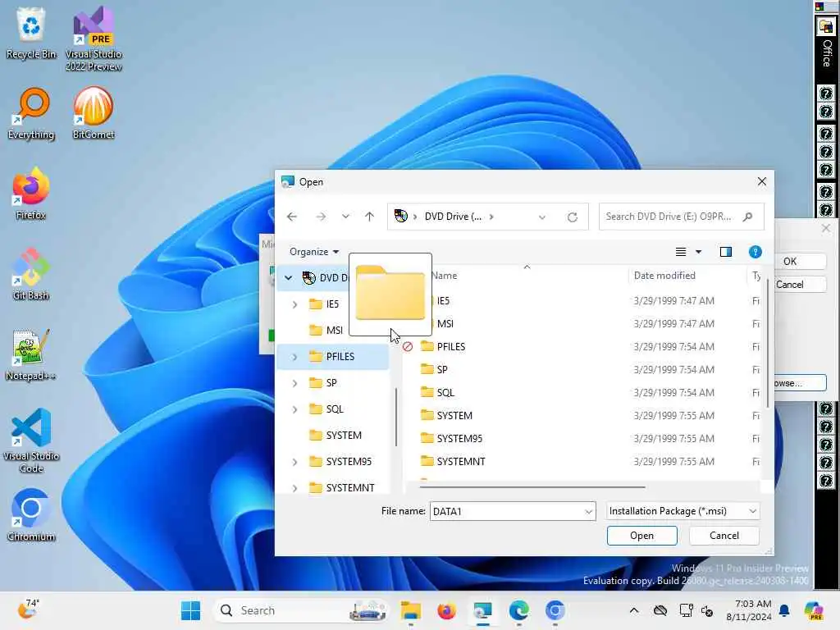Click the Browse button behind the dialog

[799, 383]
